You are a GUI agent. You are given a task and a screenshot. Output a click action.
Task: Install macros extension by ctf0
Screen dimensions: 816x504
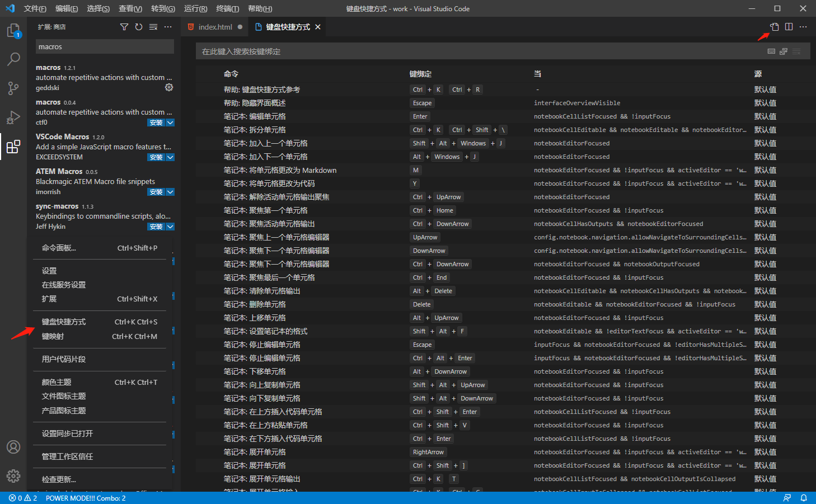[156, 123]
